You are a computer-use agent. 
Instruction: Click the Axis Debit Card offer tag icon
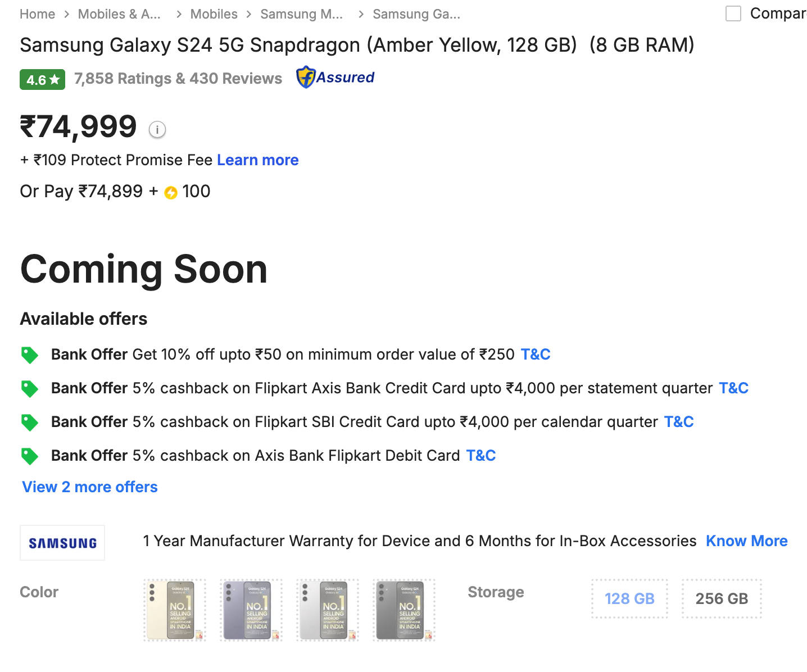coord(29,456)
